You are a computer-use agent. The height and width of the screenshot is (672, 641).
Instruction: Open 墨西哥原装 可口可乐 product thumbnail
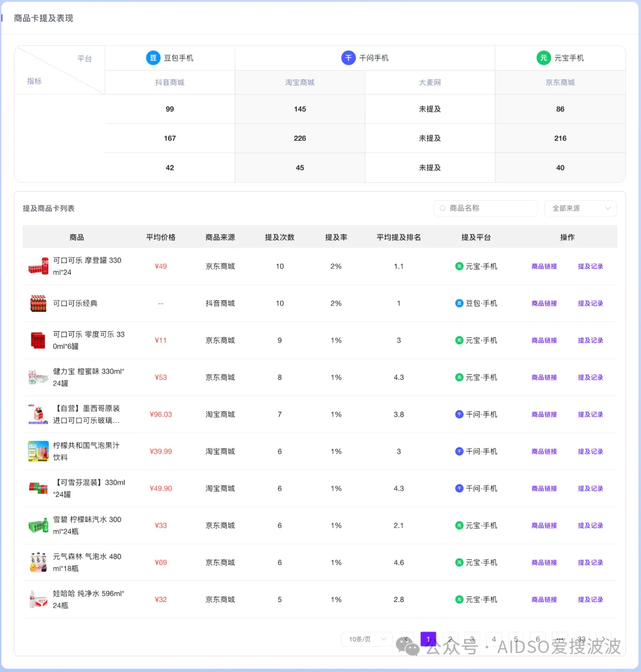(x=38, y=414)
